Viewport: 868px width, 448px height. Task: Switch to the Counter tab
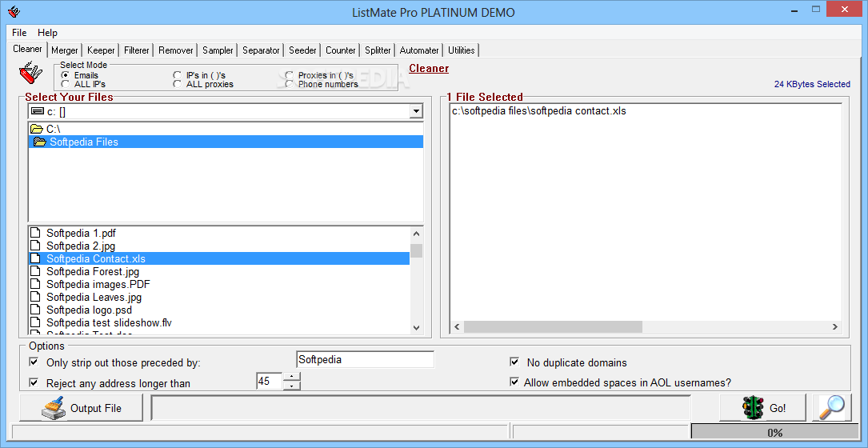341,50
